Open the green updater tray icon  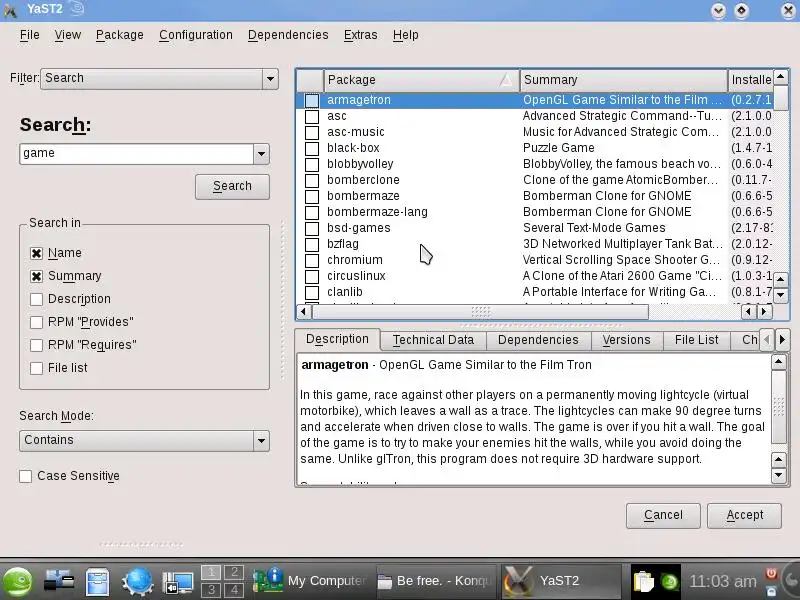coord(669,582)
